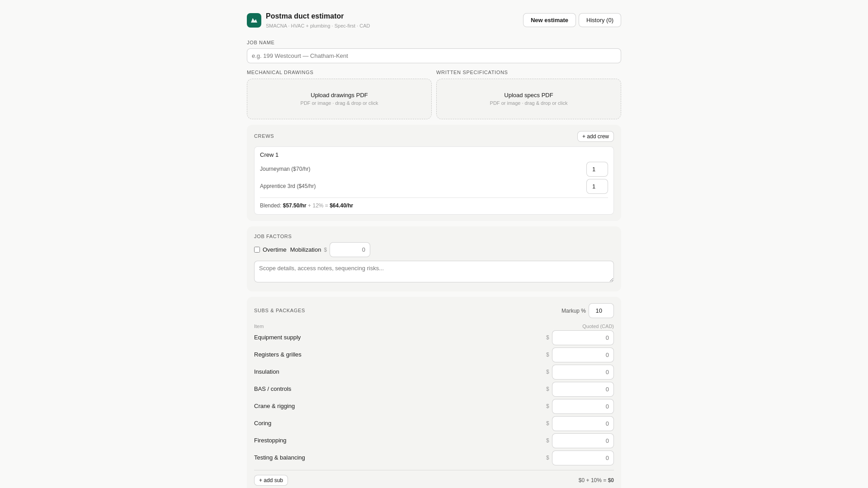Click the green Postma app logo icon
868x488 pixels.
(254, 20)
